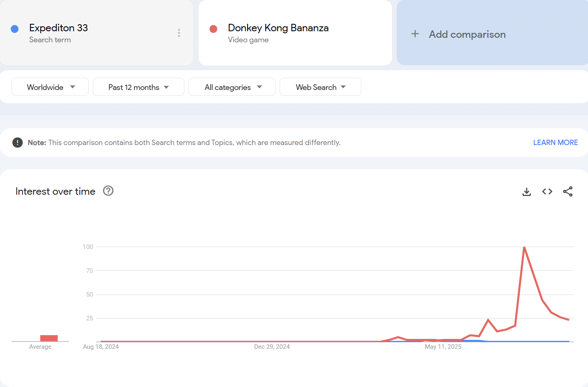Click the note warning exclamation icon
Viewport: 588px width, 387px height.
(x=17, y=143)
